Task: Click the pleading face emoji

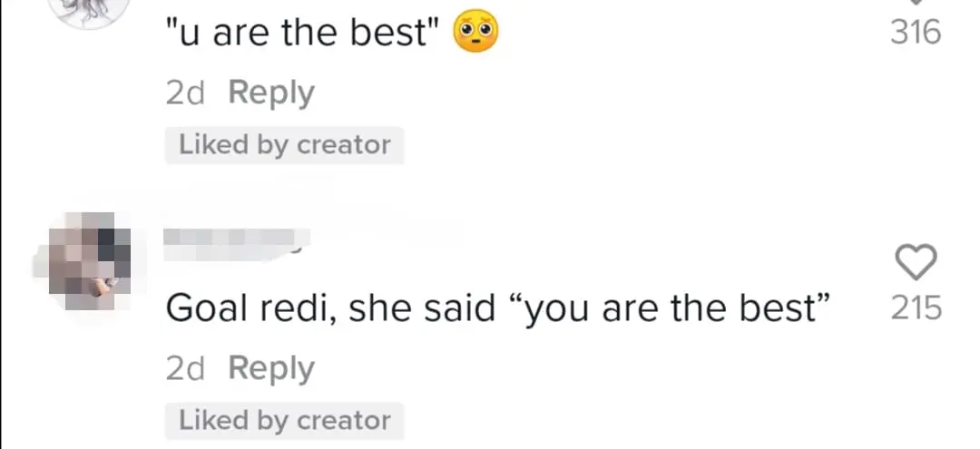Action: point(475,34)
